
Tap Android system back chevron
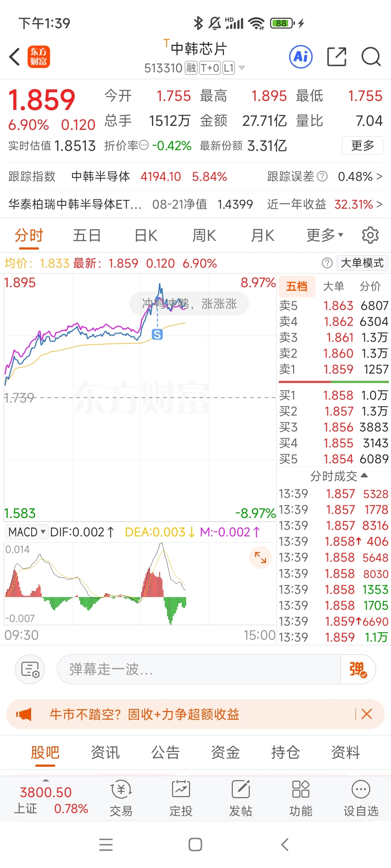coord(285,844)
